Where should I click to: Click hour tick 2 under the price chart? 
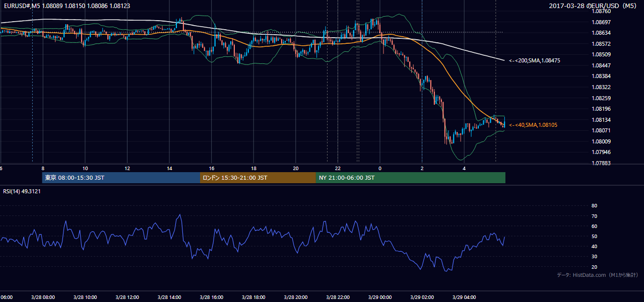422,169
